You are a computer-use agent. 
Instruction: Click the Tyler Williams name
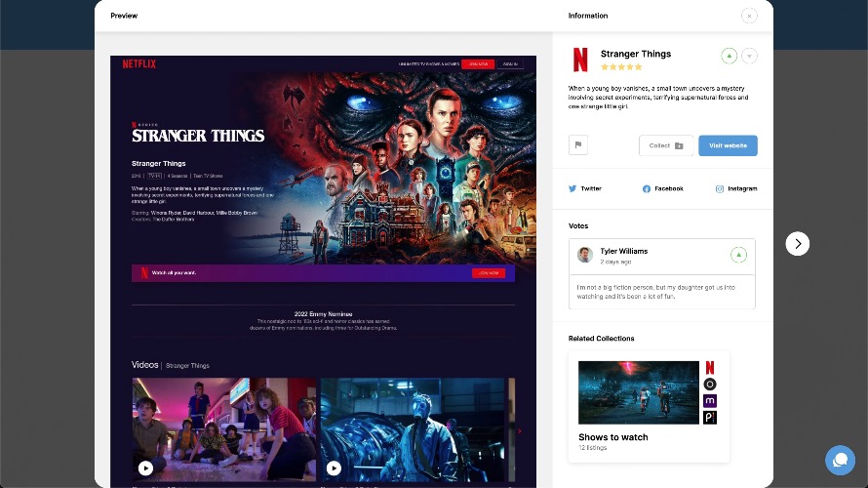624,251
